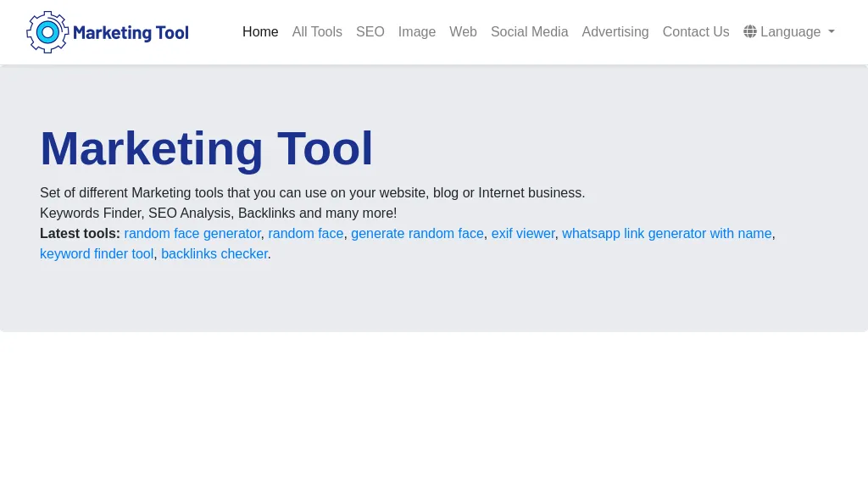Expand the Language dropdown arrow
The height and width of the screenshot is (488, 868).
click(x=832, y=31)
